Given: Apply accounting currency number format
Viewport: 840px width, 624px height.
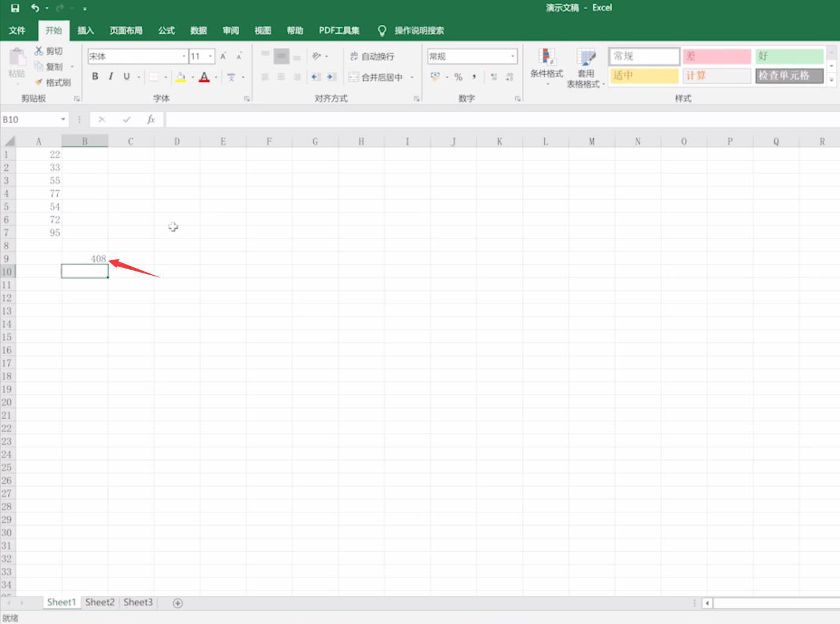Looking at the screenshot, I should (435, 77).
